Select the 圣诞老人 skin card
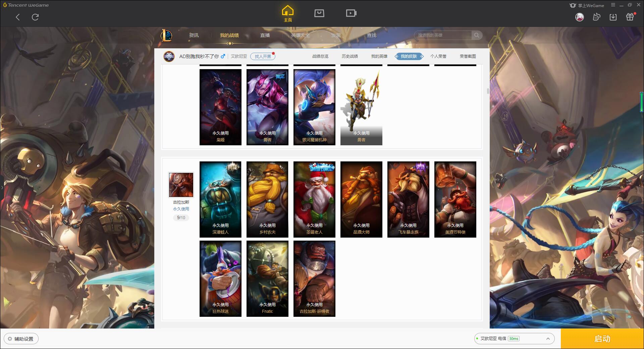 point(314,199)
